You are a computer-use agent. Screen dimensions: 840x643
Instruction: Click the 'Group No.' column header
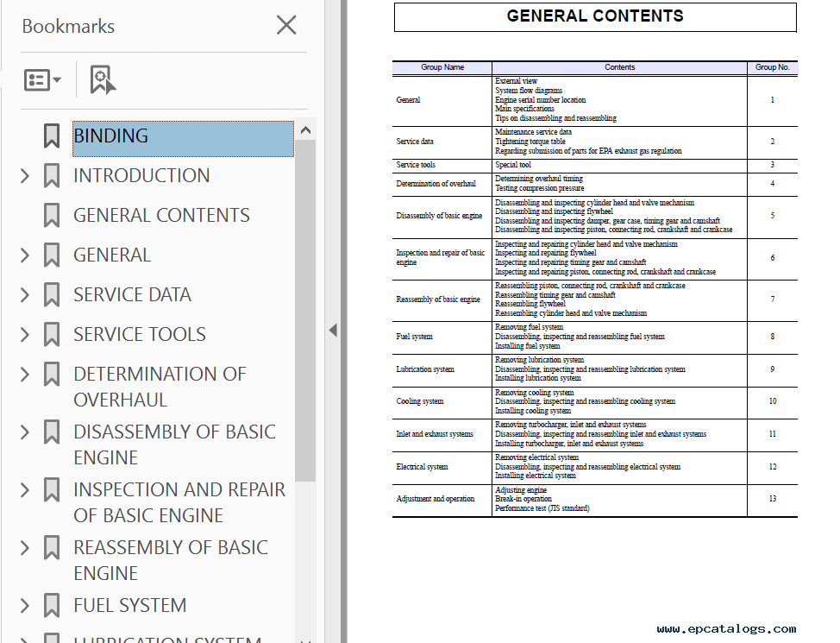tap(773, 67)
